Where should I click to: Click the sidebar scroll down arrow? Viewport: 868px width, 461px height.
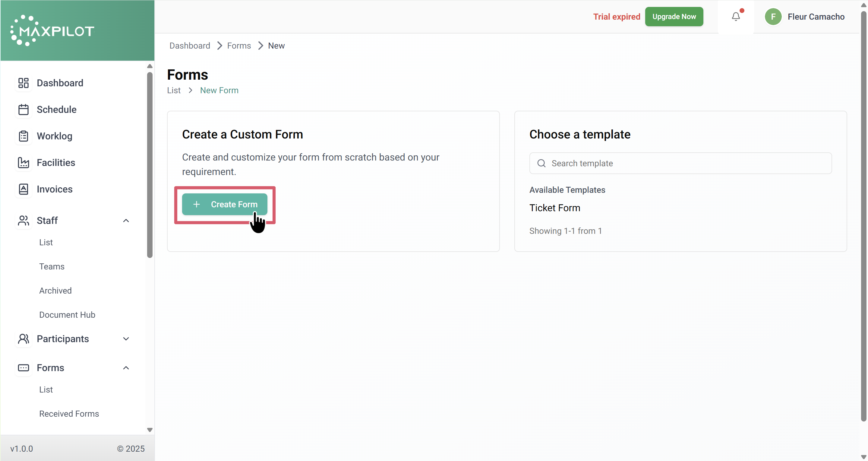click(x=150, y=430)
